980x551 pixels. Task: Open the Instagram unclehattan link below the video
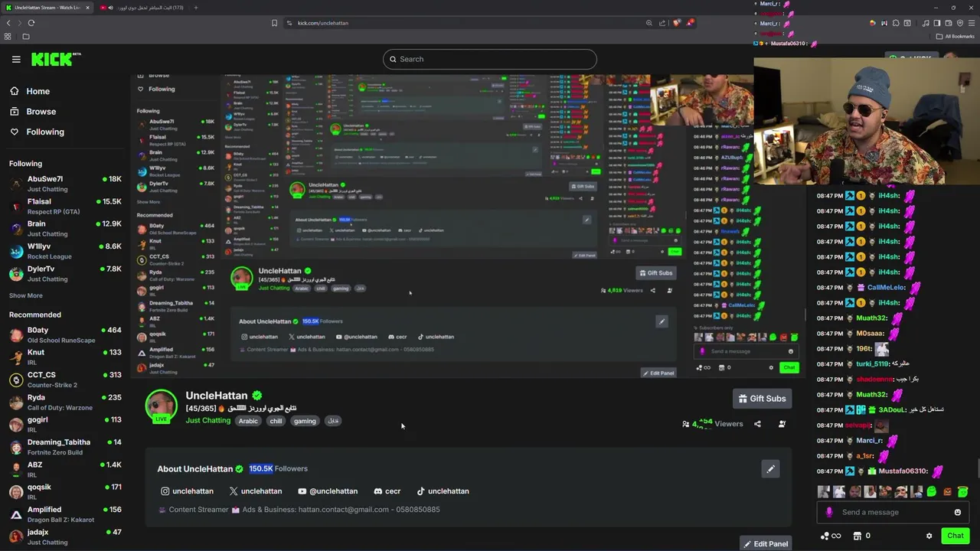(187, 491)
